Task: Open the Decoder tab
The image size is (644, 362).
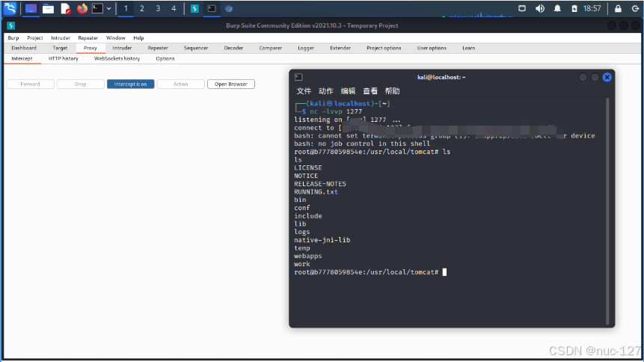Action: [x=233, y=48]
